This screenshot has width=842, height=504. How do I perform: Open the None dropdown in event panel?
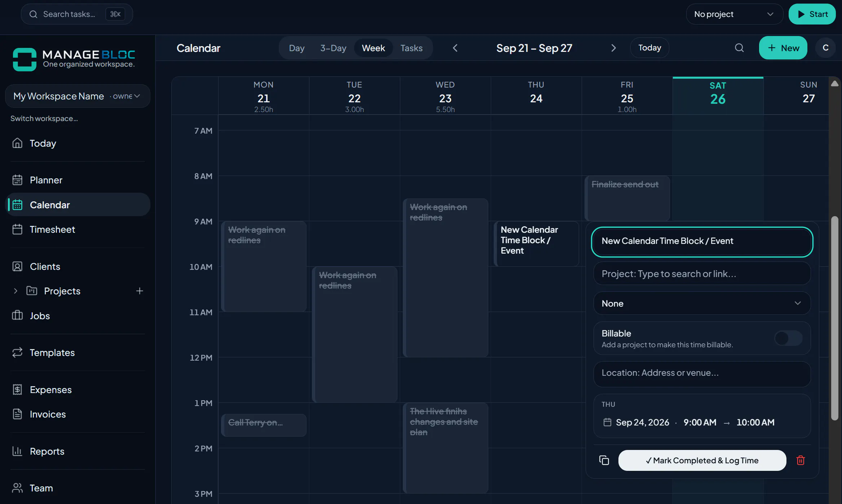pos(702,303)
